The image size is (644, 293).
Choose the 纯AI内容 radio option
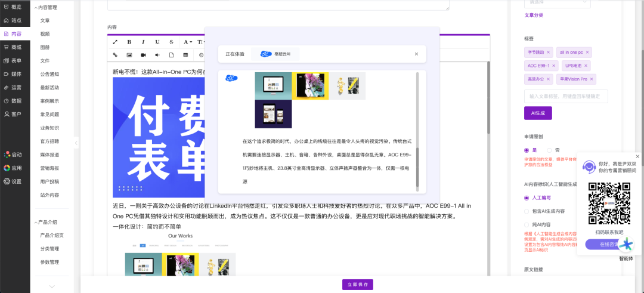[x=527, y=224]
